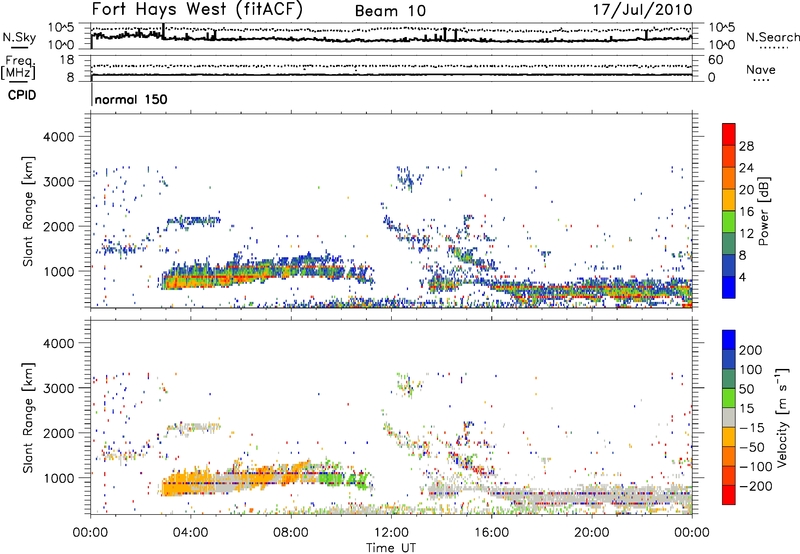Select the gray -15 to 15 velocity segment
The height and width of the screenshot is (554, 800).
[729, 417]
